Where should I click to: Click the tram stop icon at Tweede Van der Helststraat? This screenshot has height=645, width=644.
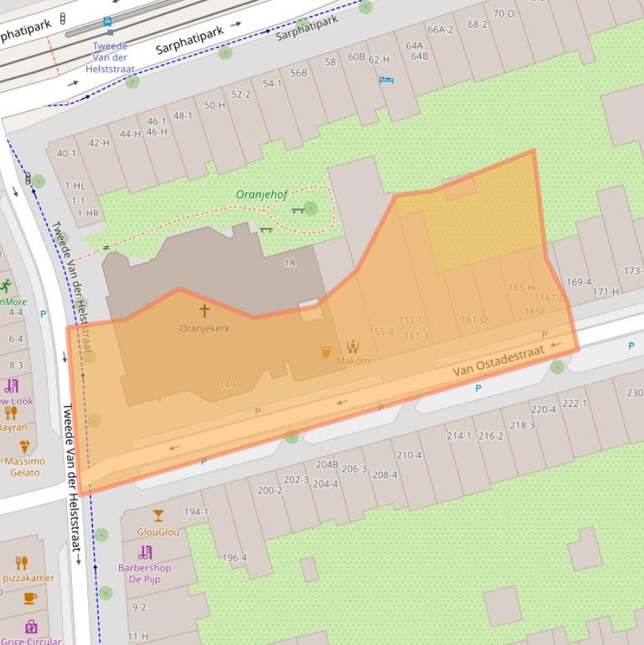point(107,23)
